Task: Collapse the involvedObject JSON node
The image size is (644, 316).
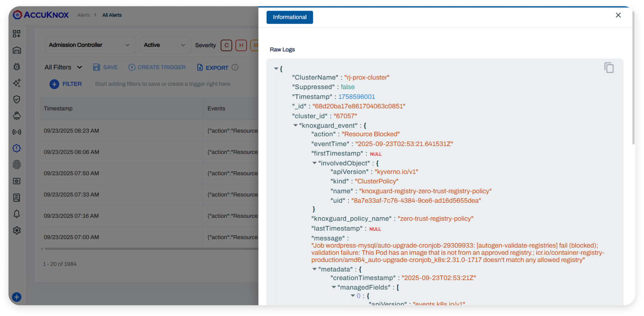Action: (x=314, y=163)
